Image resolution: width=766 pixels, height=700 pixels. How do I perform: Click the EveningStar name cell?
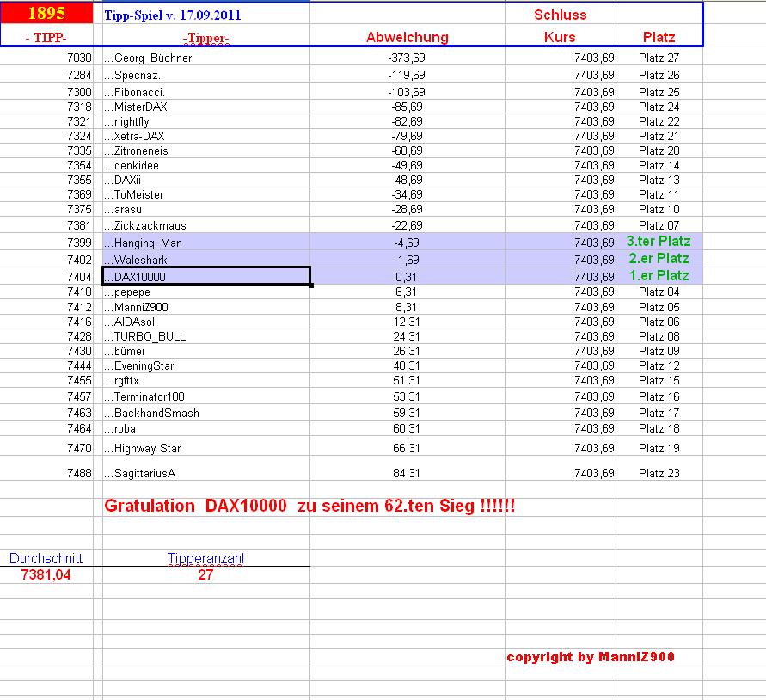[206, 365]
